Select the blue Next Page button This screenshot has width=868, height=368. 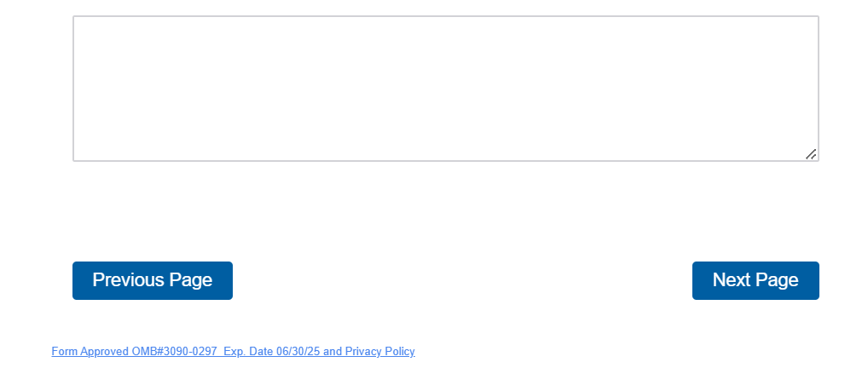click(755, 280)
